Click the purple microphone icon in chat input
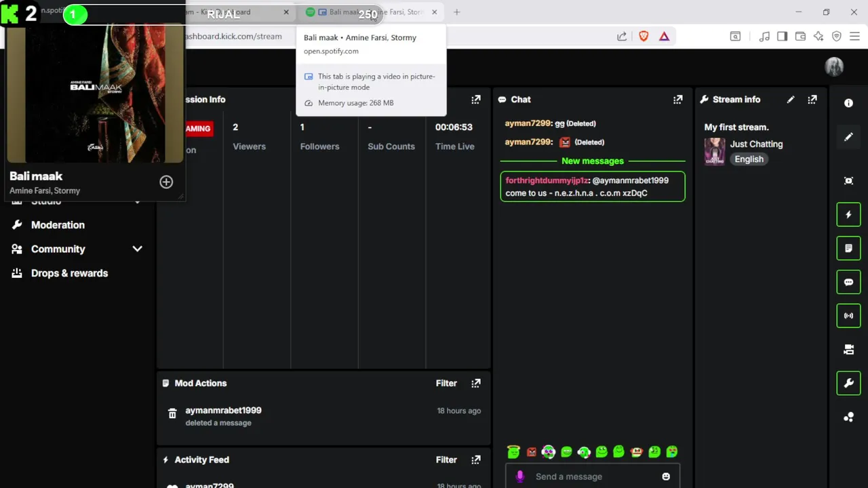Viewport: 868px width, 488px height. tap(520, 476)
